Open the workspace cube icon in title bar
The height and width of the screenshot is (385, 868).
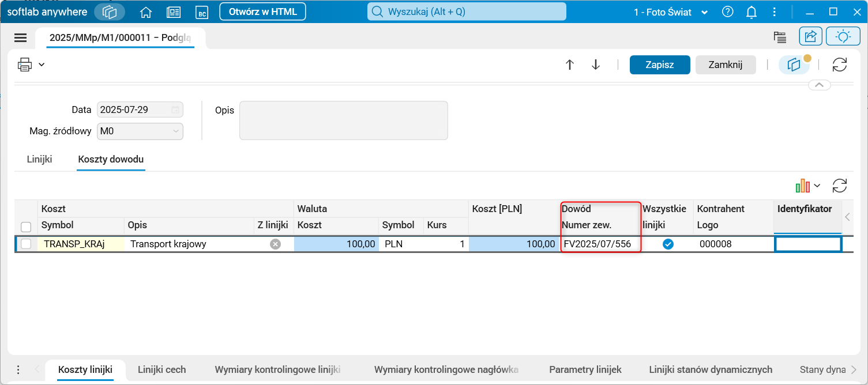pos(110,12)
